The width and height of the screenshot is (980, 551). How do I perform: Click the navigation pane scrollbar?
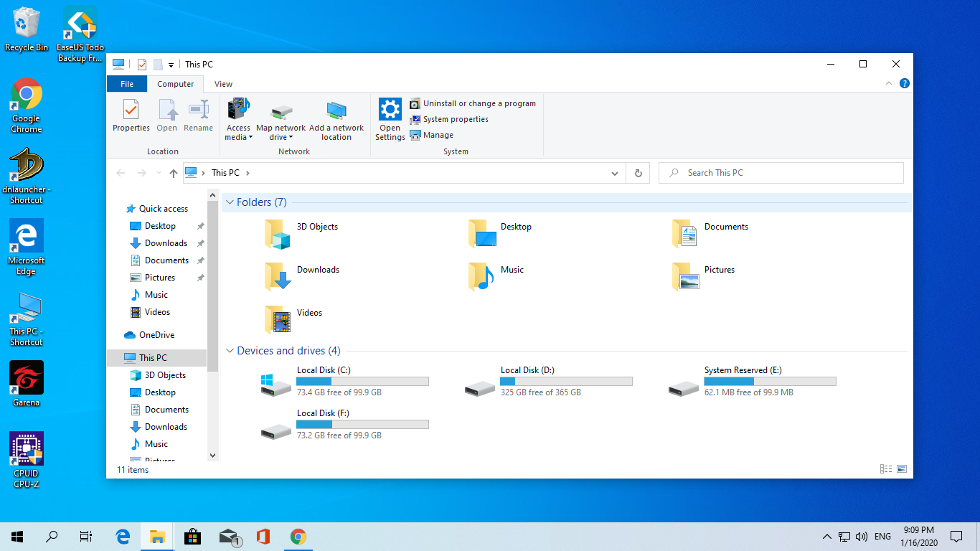click(x=212, y=287)
